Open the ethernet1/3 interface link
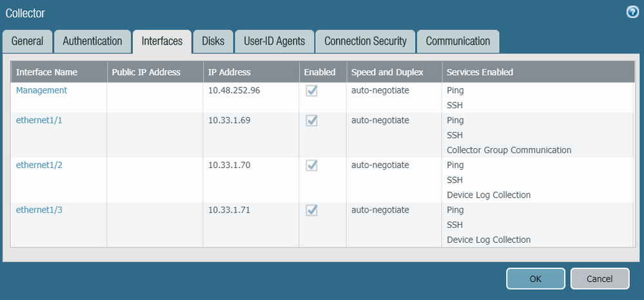Viewport: 644px width, 300px height. (39, 210)
